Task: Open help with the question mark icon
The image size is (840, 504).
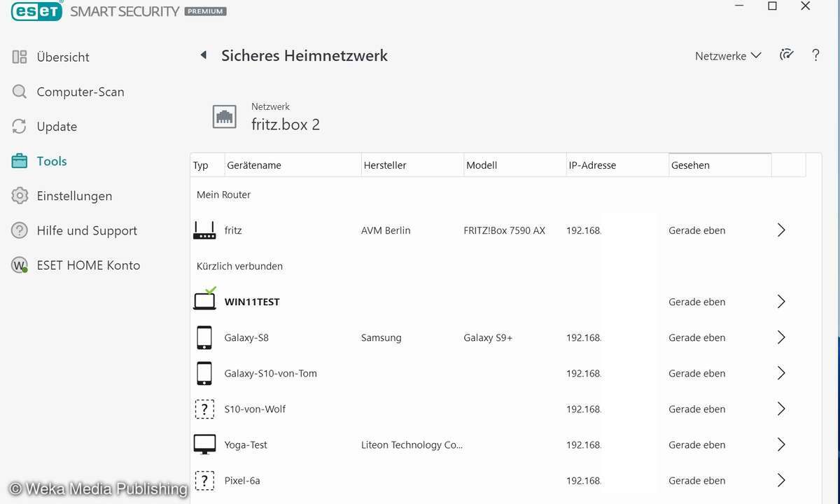Action: [815, 55]
